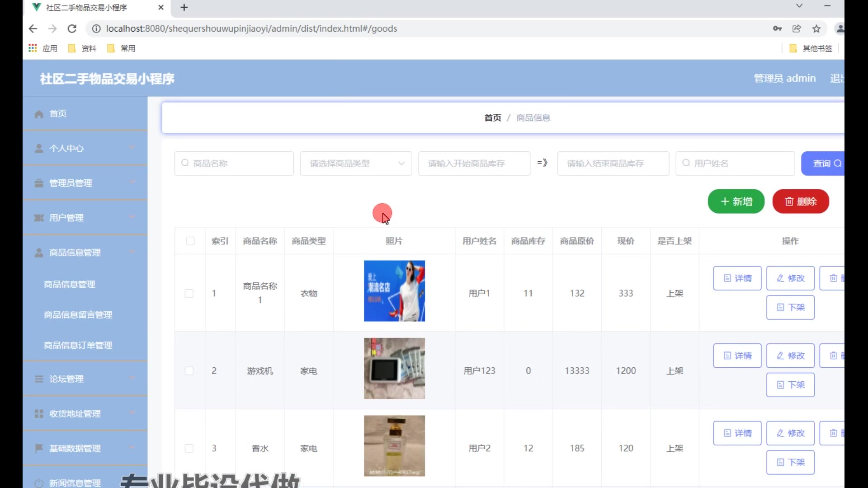
Task: Check the row 2 游戏机 checkbox
Action: click(189, 371)
